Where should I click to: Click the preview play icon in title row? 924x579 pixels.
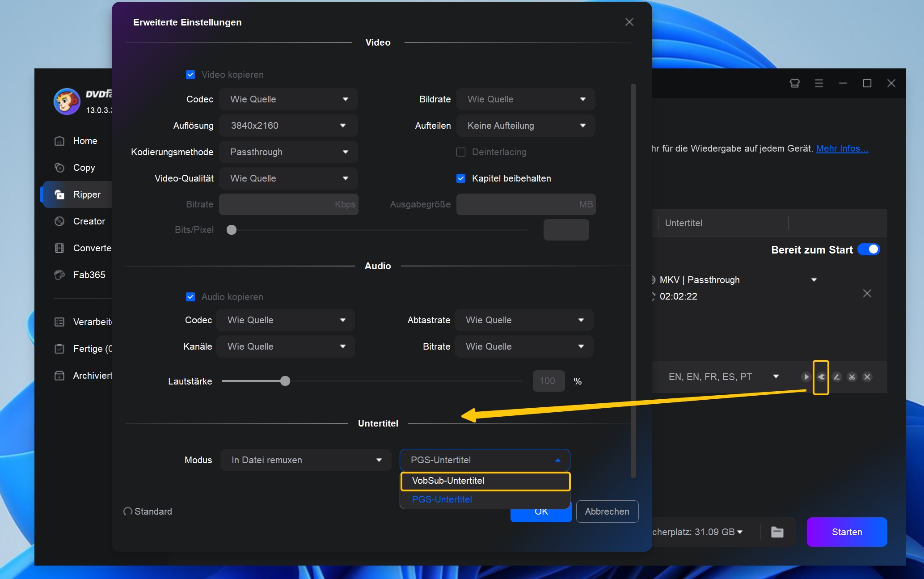point(806,377)
